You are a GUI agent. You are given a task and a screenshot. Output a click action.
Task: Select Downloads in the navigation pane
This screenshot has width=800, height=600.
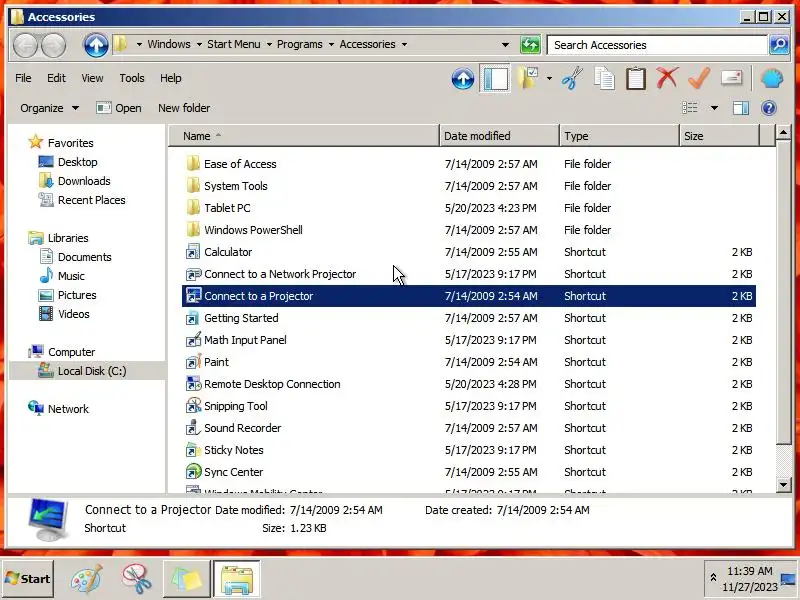(84, 181)
